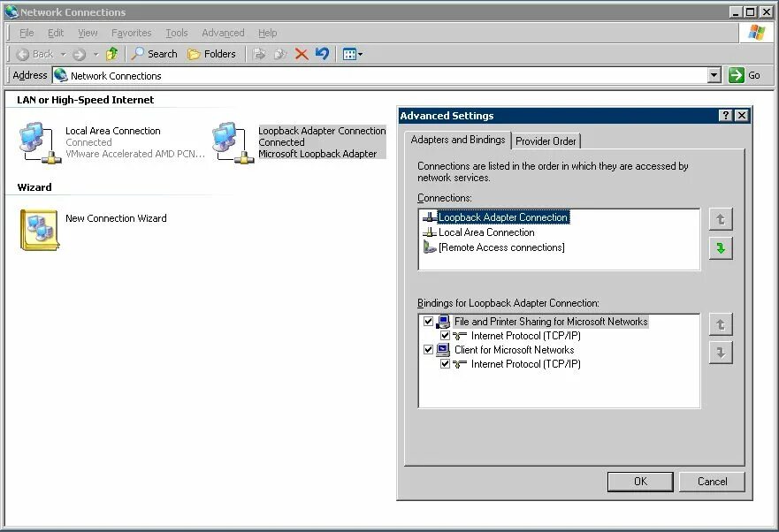This screenshot has width=779, height=532.
Task: Select Local Area Connection in Connections list
Action: [486, 232]
